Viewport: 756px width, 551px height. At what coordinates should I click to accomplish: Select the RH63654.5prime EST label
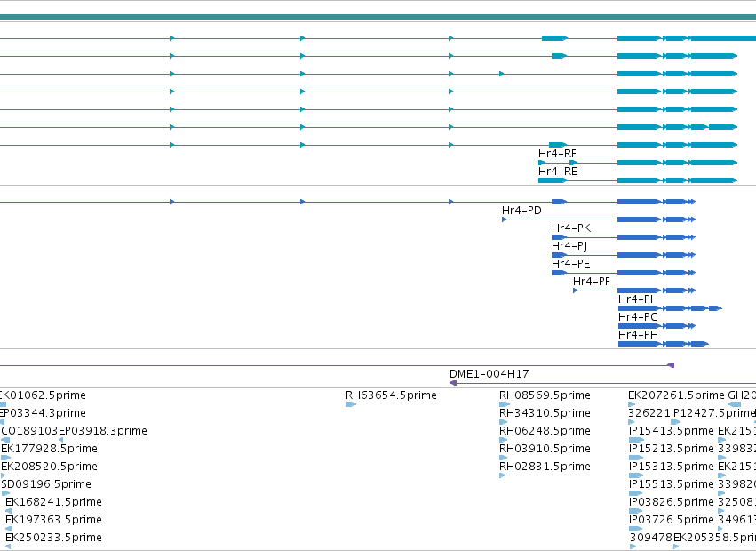pyautogui.click(x=391, y=395)
